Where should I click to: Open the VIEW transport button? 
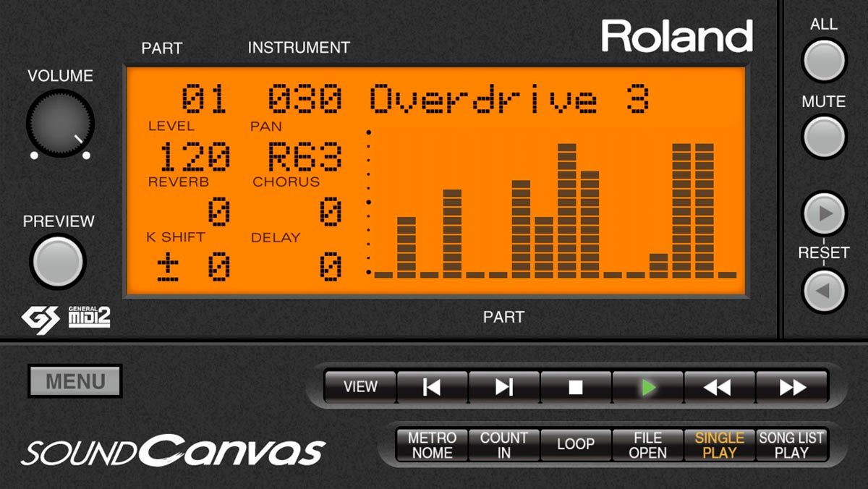[x=360, y=387]
